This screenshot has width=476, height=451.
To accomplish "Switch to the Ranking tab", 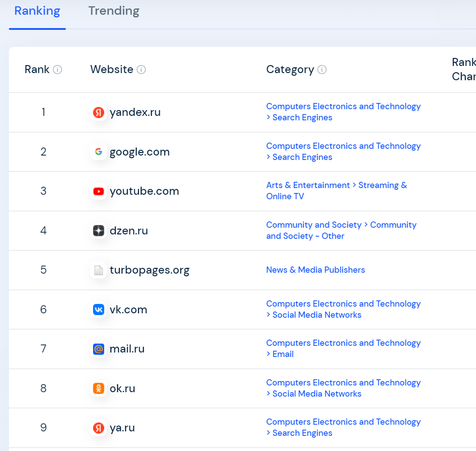I will [x=37, y=11].
